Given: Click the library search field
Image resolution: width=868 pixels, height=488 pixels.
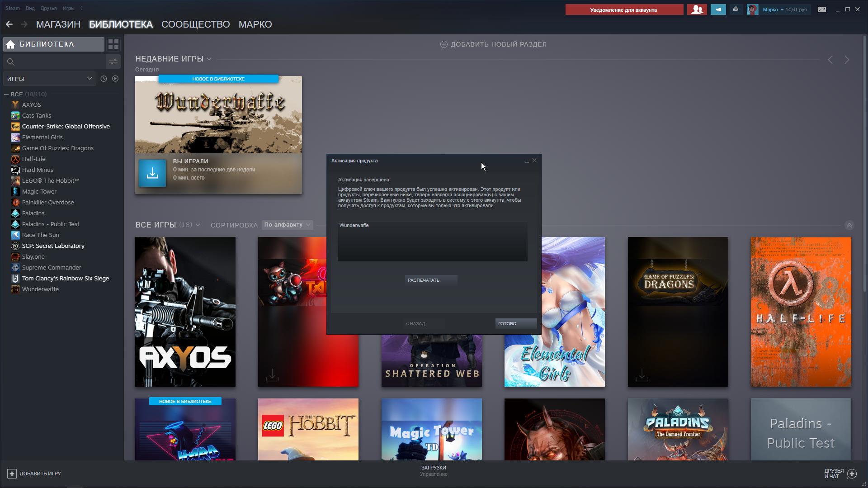Looking at the screenshot, I should pos(54,62).
